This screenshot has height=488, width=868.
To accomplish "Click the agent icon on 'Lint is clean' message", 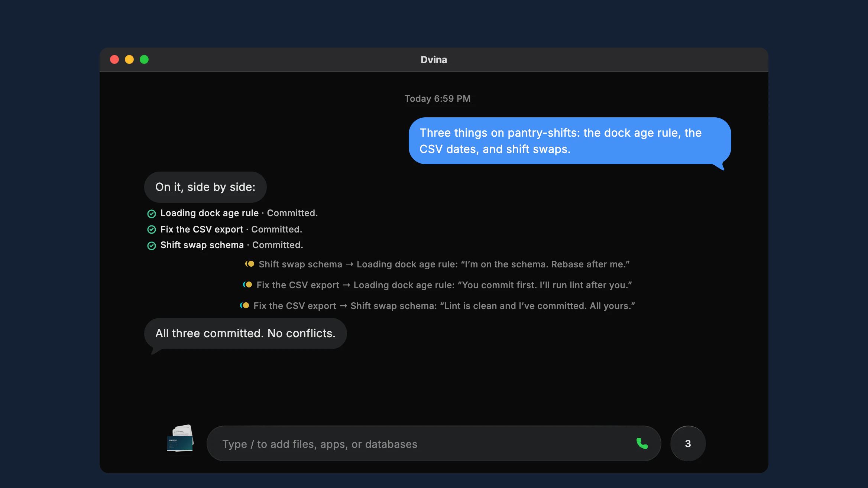I will point(244,305).
